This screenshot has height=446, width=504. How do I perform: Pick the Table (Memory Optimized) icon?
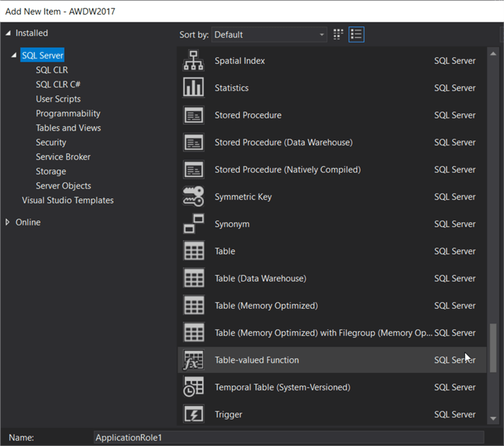tap(194, 305)
